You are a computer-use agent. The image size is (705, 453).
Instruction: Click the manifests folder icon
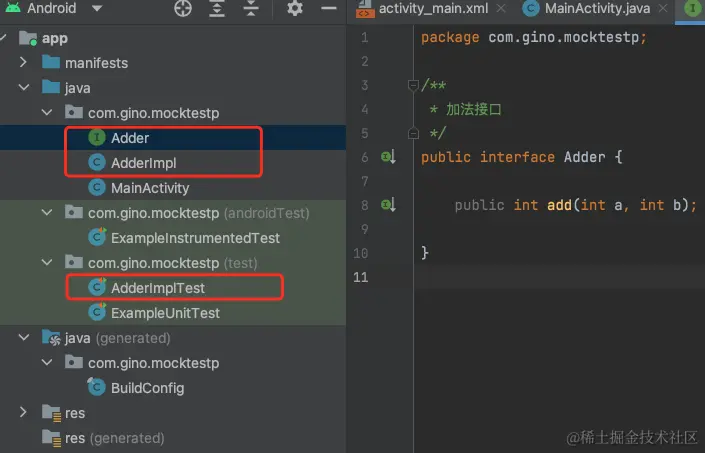(51, 62)
